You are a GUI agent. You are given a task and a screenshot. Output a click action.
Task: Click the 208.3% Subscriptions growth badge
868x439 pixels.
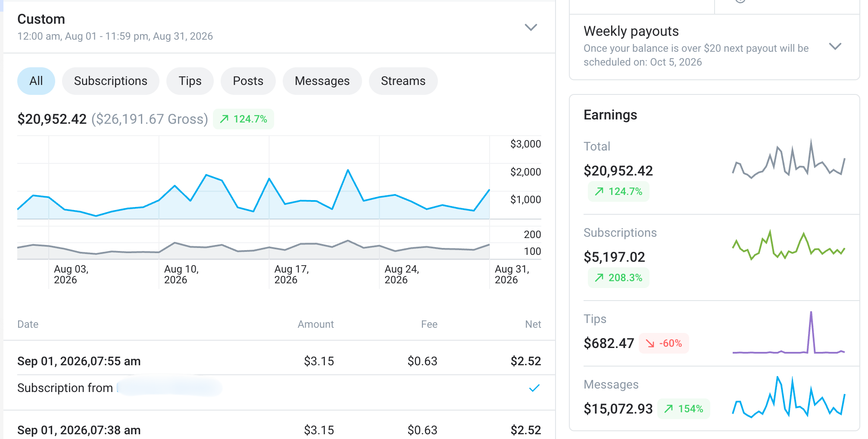point(618,278)
